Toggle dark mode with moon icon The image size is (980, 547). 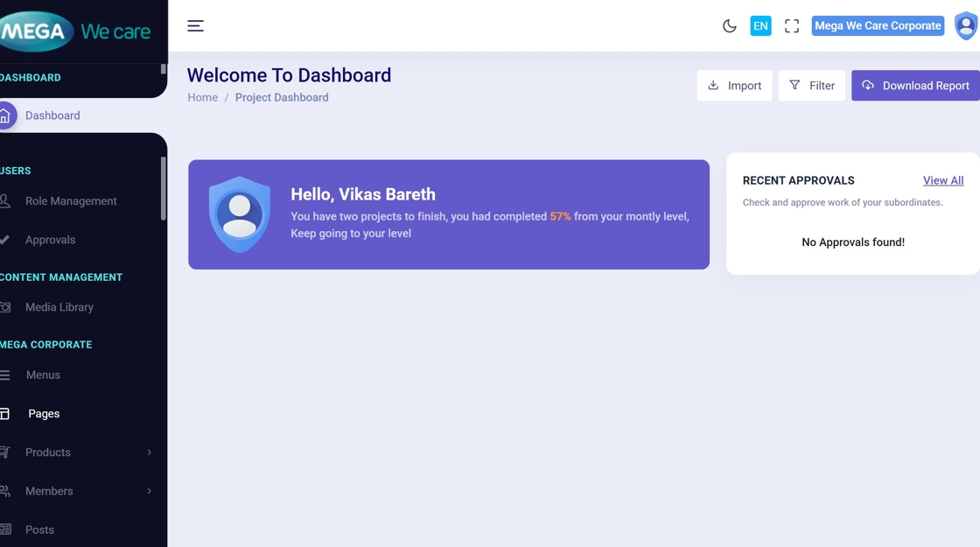[729, 26]
